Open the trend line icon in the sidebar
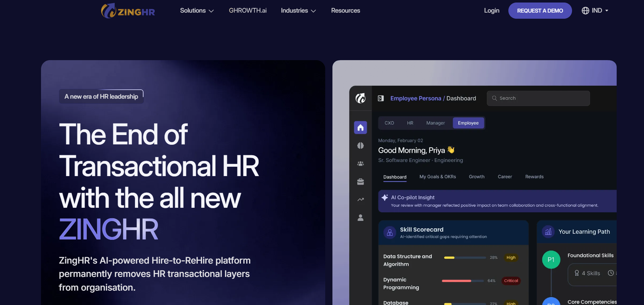The image size is (644, 305). [x=360, y=199]
